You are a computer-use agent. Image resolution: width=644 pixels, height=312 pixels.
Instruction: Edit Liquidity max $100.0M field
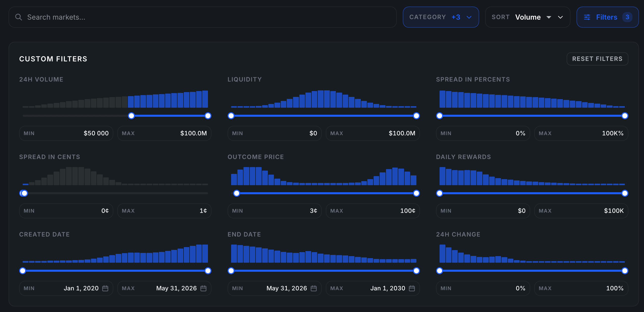click(x=373, y=133)
